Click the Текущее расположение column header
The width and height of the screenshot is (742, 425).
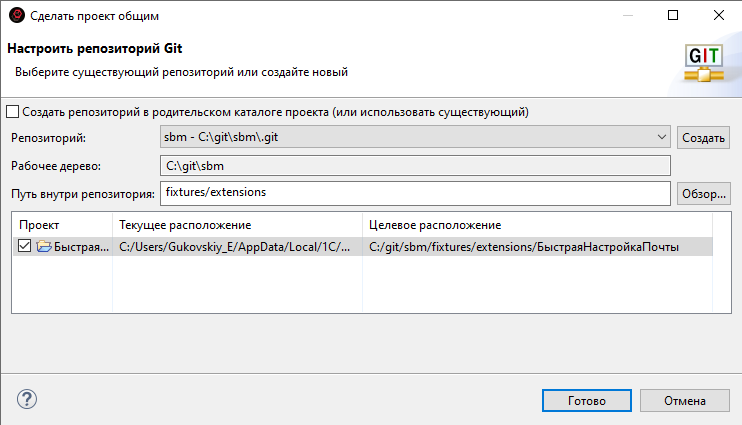click(236, 225)
